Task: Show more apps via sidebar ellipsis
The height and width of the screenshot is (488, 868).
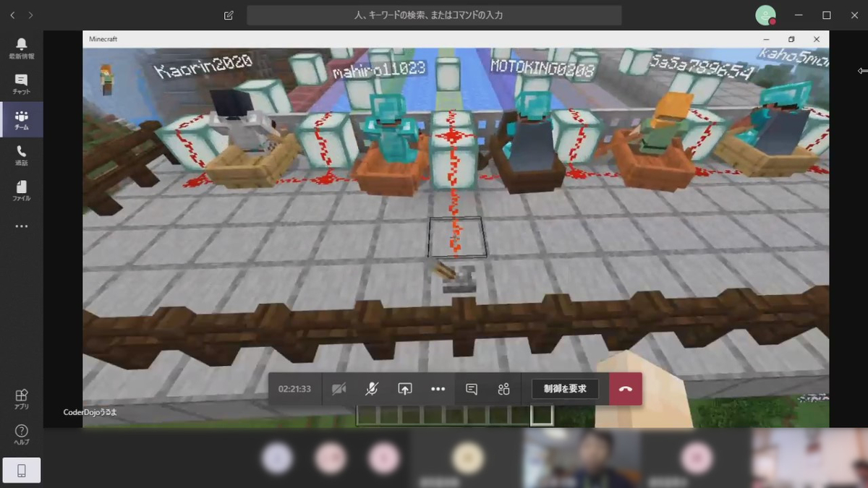Action: (21, 226)
